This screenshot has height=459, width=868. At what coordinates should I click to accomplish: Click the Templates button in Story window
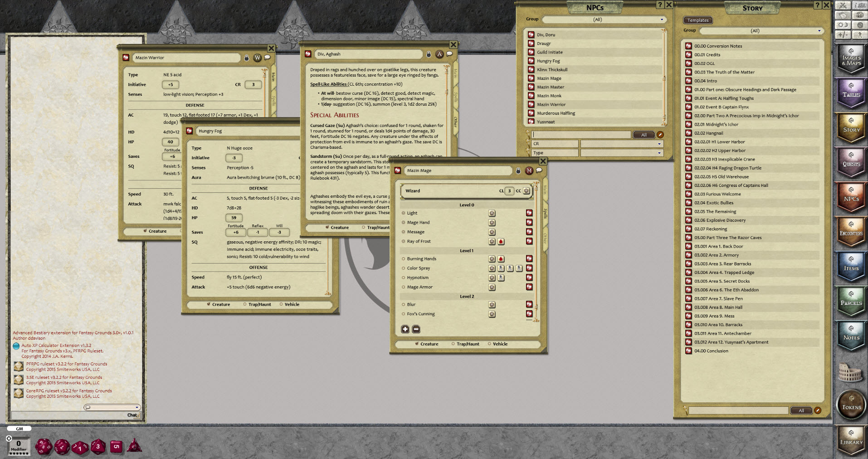[x=697, y=20]
